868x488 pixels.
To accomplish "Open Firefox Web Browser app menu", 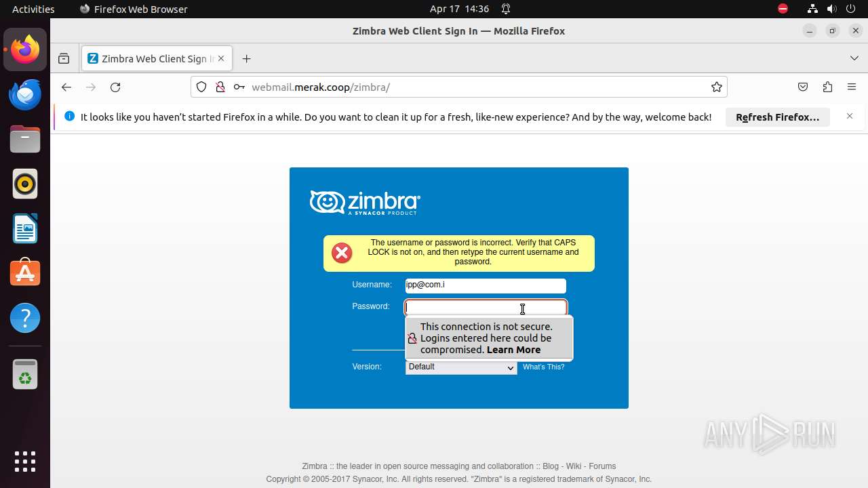I will pyautogui.click(x=134, y=9).
